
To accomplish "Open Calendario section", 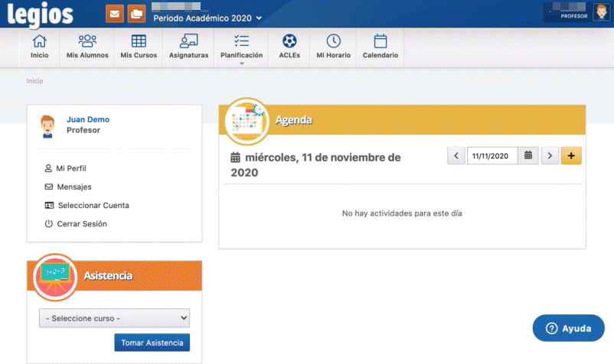I will tap(380, 47).
